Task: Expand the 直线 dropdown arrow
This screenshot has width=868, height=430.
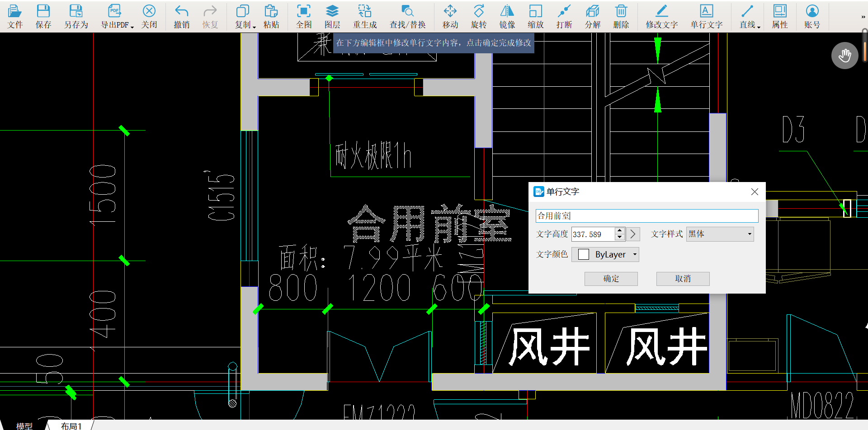Action: (x=759, y=27)
